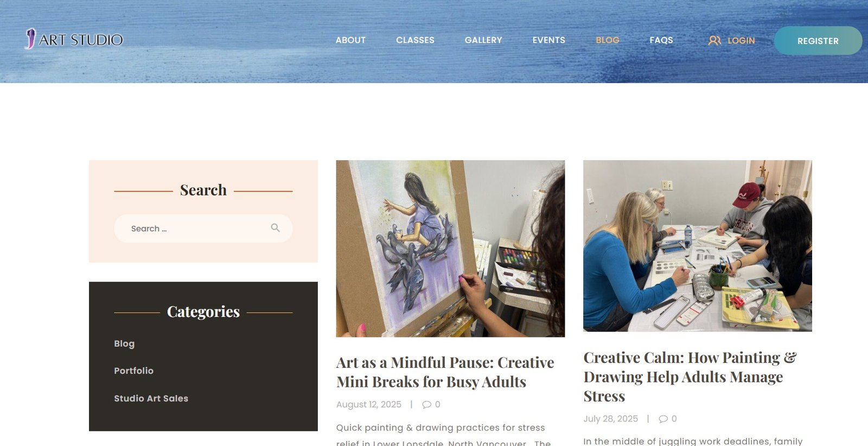This screenshot has width=868, height=446.
Task: Click the comment bubble icon under August 12 post
Action: point(427,405)
